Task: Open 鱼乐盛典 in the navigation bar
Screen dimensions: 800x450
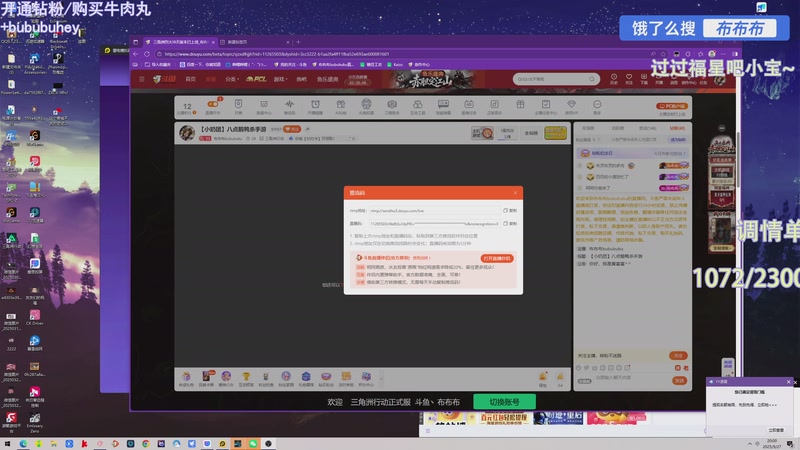Action: click(x=328, y=79)
